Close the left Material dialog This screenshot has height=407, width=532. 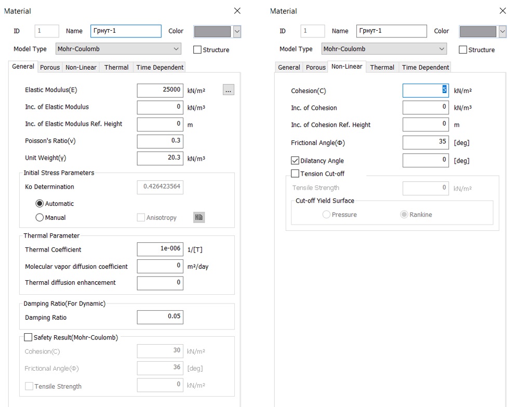[x=237, y=11]
